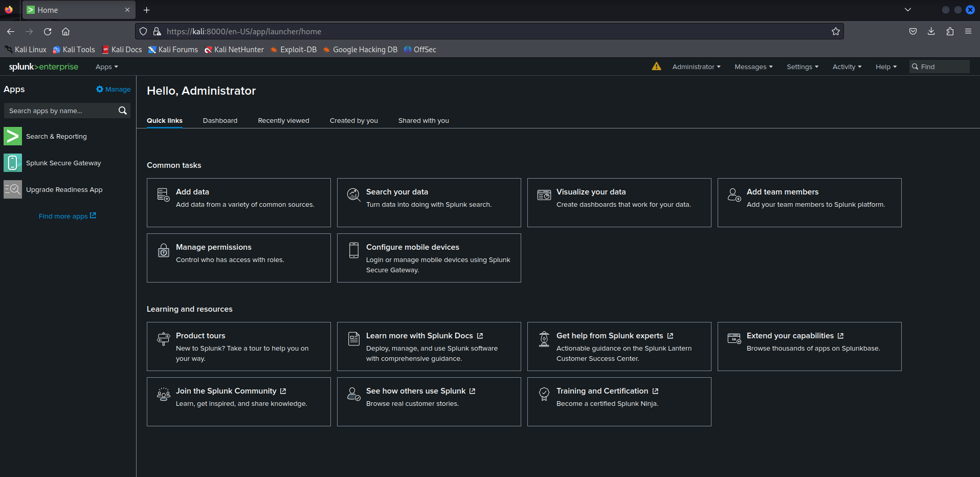The image size is (980, 477).
Task: Open the Exploit-DB bookmark
Action: click(x=298, y=49)
